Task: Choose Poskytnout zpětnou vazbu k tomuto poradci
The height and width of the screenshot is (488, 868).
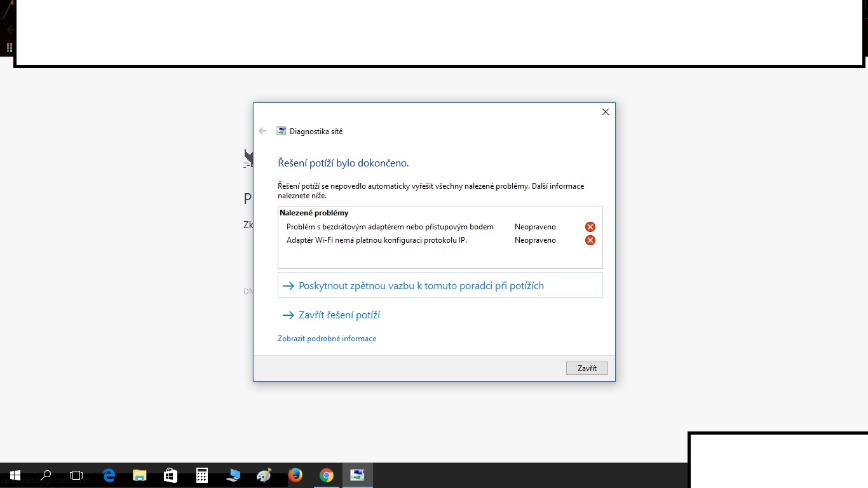Action: click(x=440, y=286)
